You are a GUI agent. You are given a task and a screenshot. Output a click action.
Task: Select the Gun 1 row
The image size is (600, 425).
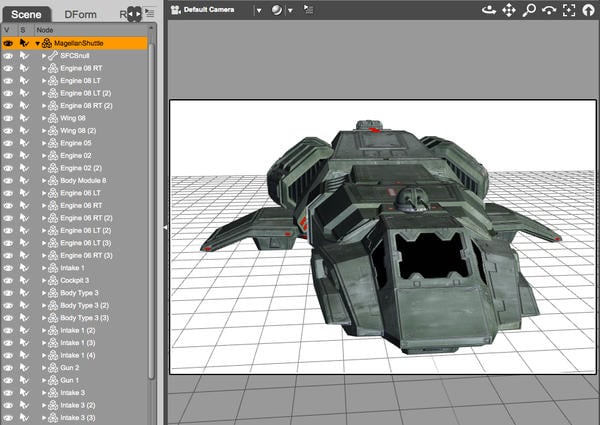[74, 381]
